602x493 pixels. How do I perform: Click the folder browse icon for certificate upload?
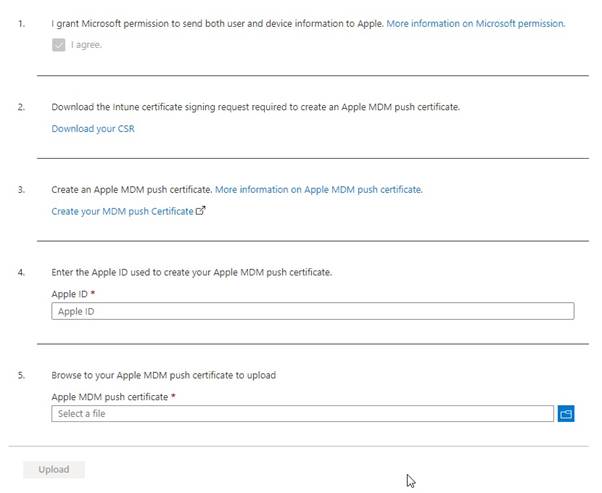[566, 413]
